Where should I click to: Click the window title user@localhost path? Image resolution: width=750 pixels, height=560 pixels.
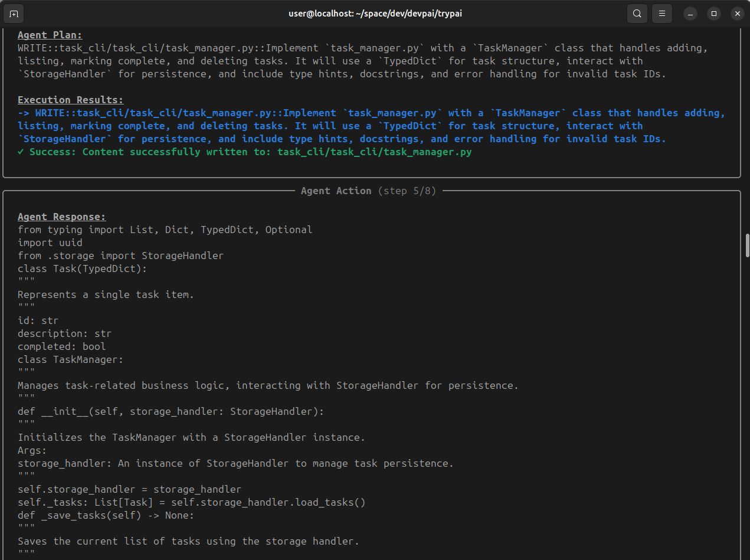click(375, 14)
